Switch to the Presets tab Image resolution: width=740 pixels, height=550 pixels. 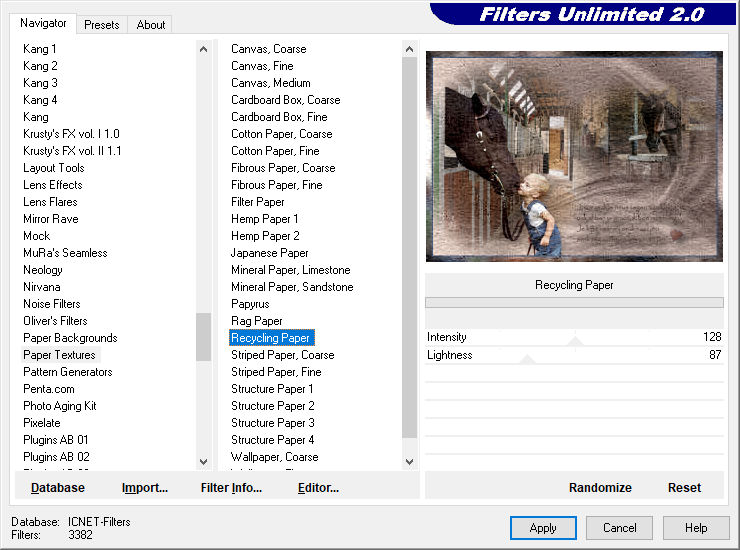pos(101,25)
